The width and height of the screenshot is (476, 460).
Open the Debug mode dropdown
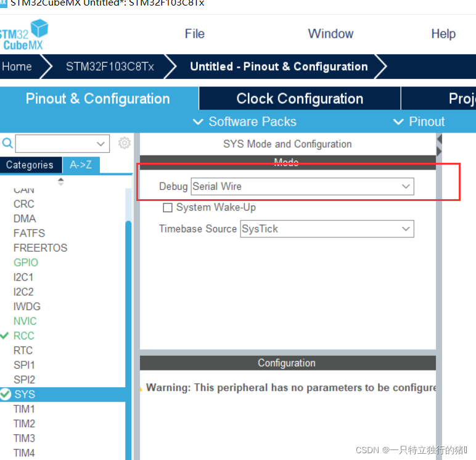click(302, 186)
